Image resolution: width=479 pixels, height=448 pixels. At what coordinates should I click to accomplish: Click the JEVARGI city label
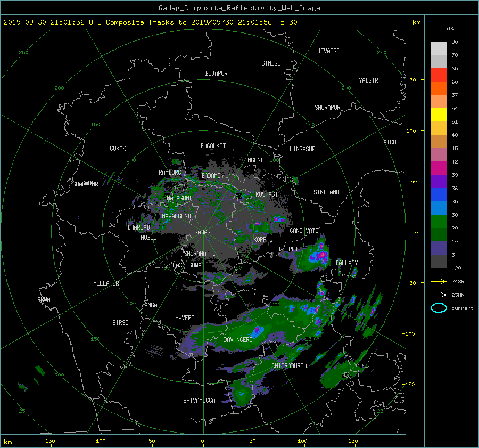(328, 51)
